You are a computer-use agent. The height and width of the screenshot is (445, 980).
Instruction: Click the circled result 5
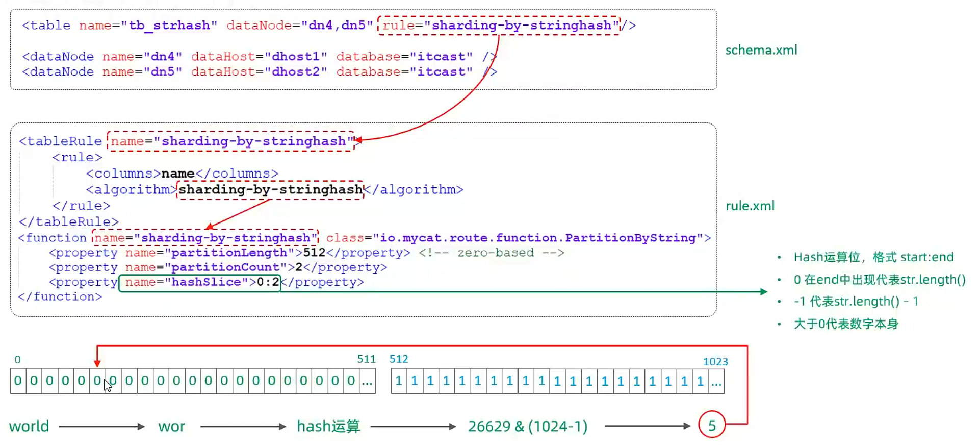pos(712,425)
